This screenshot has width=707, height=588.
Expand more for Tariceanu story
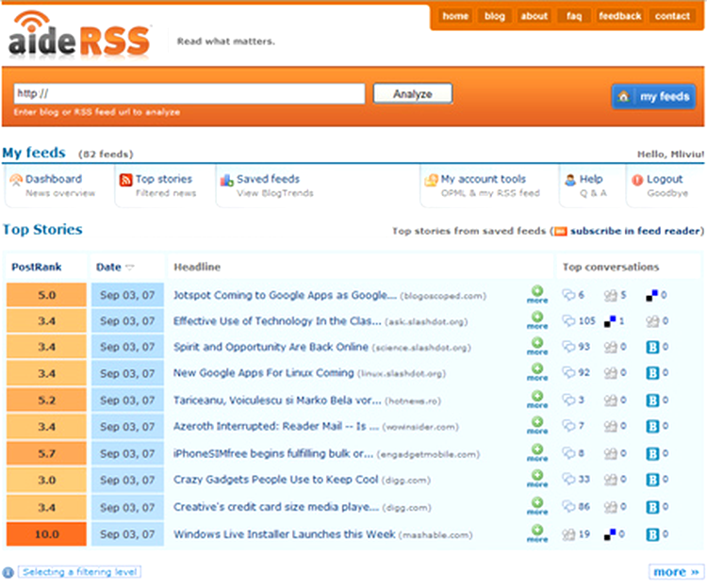click(x=537, y=400)
